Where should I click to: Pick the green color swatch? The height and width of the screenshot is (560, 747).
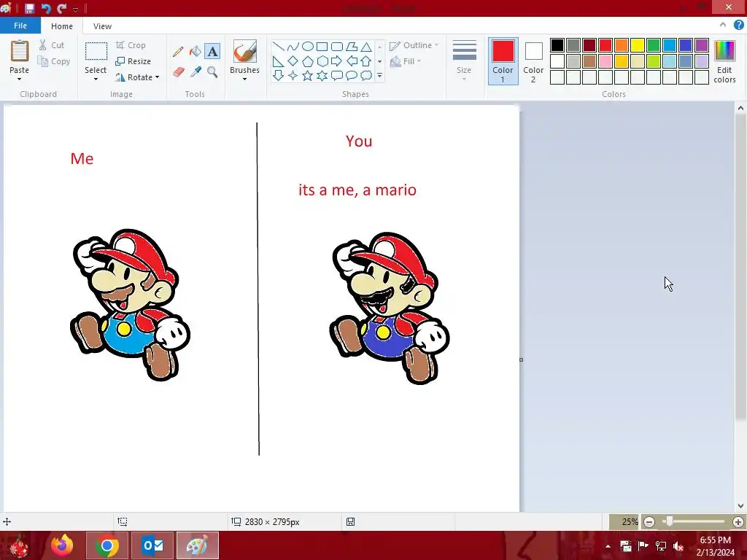(x=654, y=45)
